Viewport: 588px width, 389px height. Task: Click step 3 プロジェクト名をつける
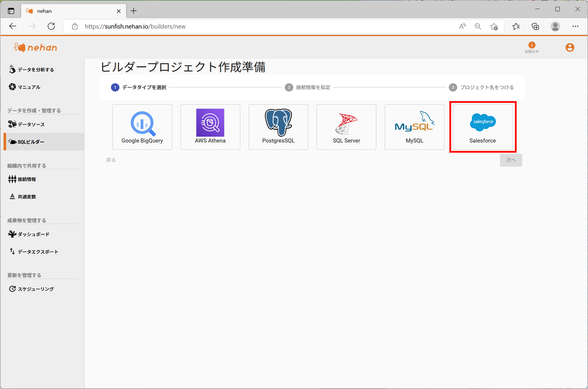(481, 87)
